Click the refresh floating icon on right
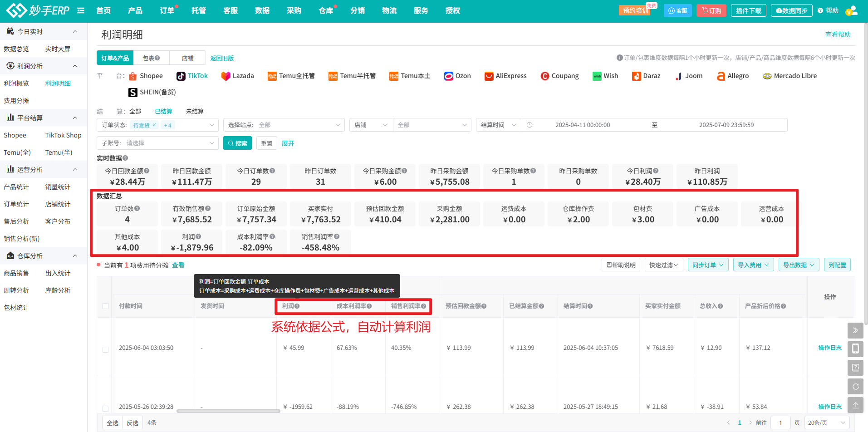 (x=855, y=387)
